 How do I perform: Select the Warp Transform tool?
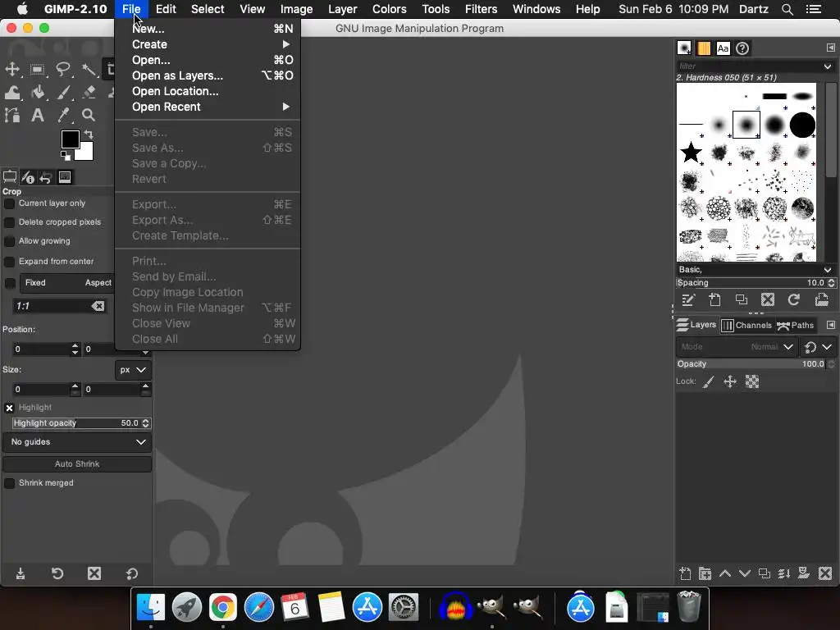(x=12, y=92)
